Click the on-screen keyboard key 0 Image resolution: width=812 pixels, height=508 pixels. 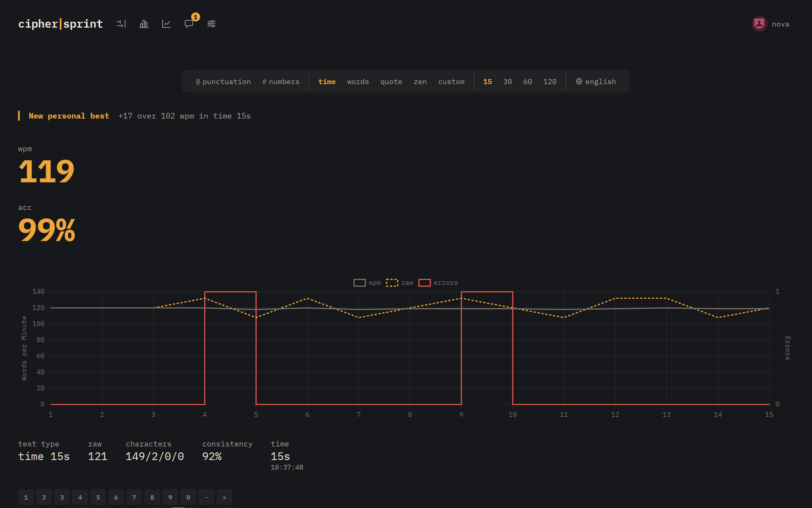(x=188, y=497)
